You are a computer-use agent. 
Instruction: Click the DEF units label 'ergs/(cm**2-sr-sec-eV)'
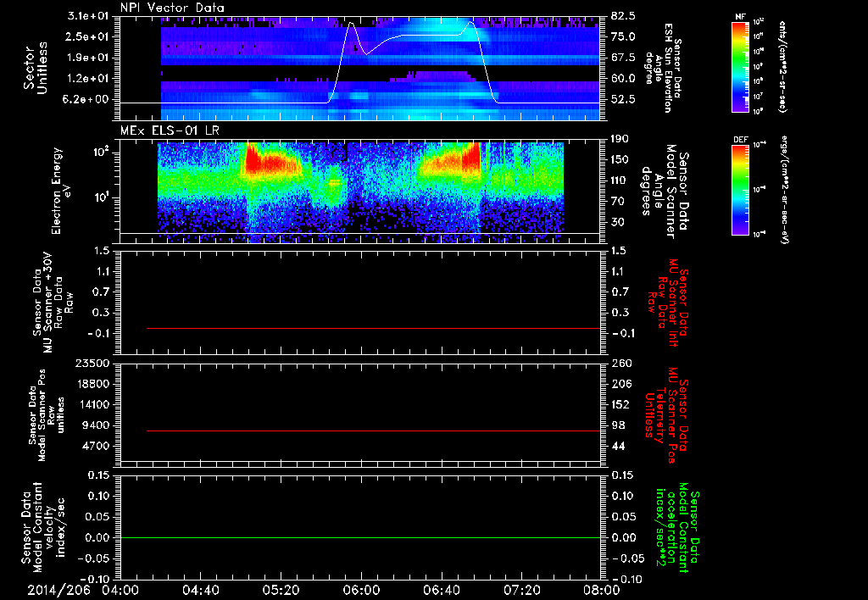tap(784, 189)
